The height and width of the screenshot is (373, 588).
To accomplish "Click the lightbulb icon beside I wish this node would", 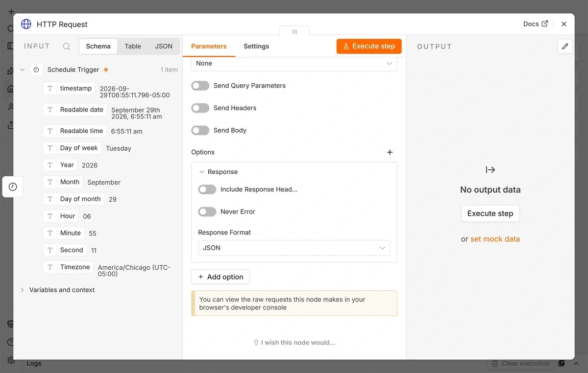I will point(256,343).
